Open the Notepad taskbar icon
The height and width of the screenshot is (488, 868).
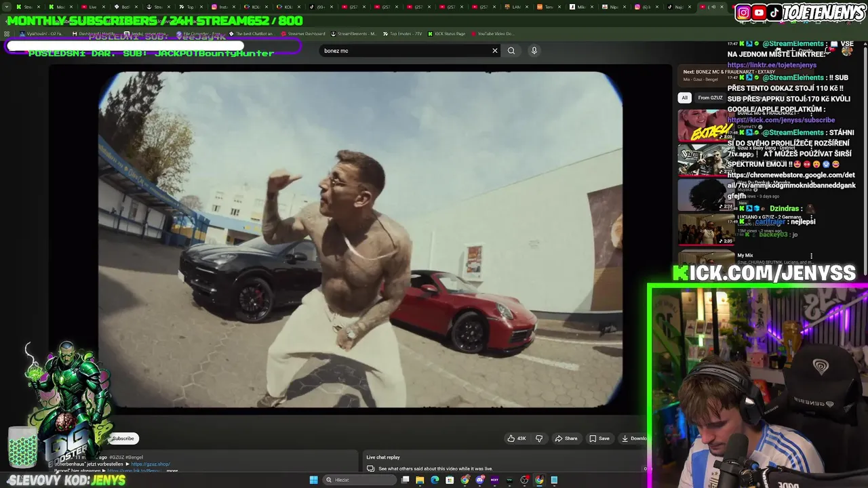click(554, 480)
